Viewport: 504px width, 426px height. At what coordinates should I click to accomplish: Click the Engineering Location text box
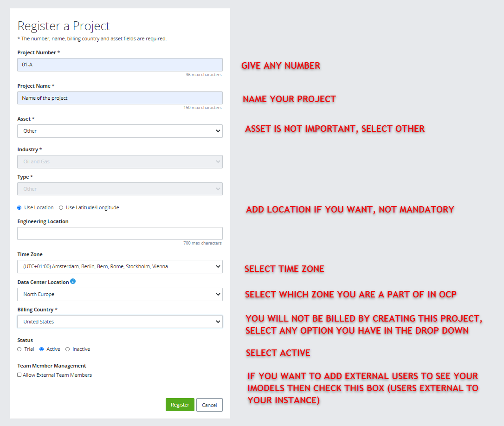coord(120,233)
